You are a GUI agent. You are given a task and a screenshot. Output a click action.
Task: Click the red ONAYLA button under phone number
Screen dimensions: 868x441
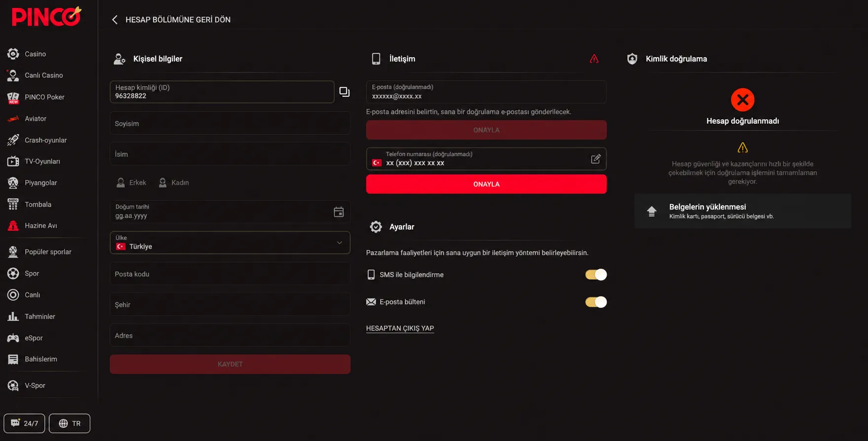point(486,184)
